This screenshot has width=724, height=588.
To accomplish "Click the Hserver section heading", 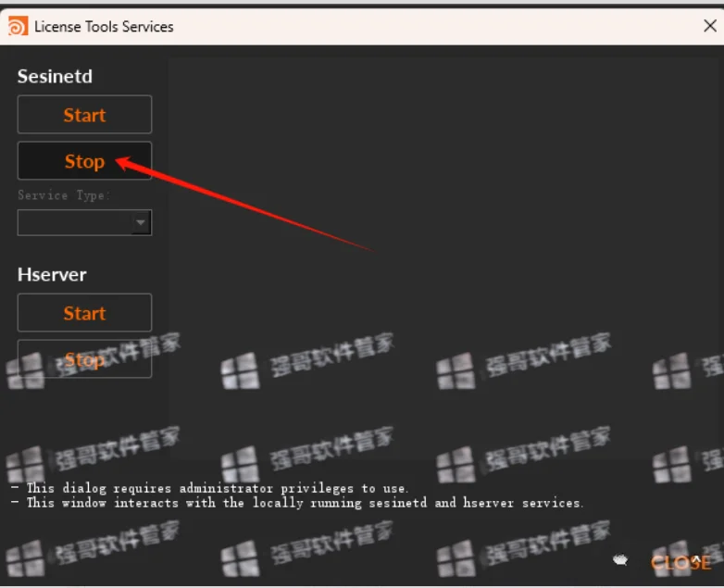I will click(x=52, y=274).
